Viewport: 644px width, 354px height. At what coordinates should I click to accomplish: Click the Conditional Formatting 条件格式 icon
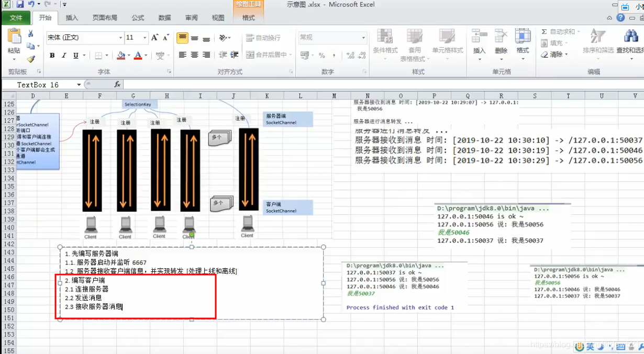385,36
